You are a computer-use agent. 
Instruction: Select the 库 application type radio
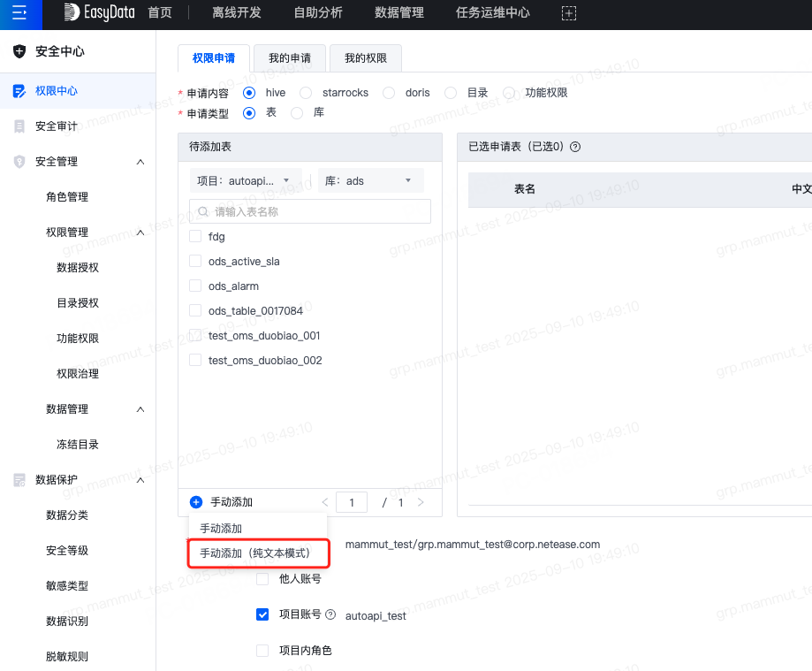click(x=297, y=113)
